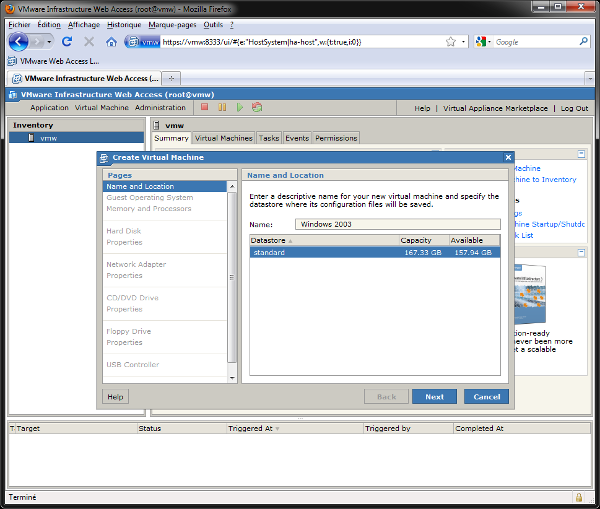Click the Log Out link

click(574, 108)
